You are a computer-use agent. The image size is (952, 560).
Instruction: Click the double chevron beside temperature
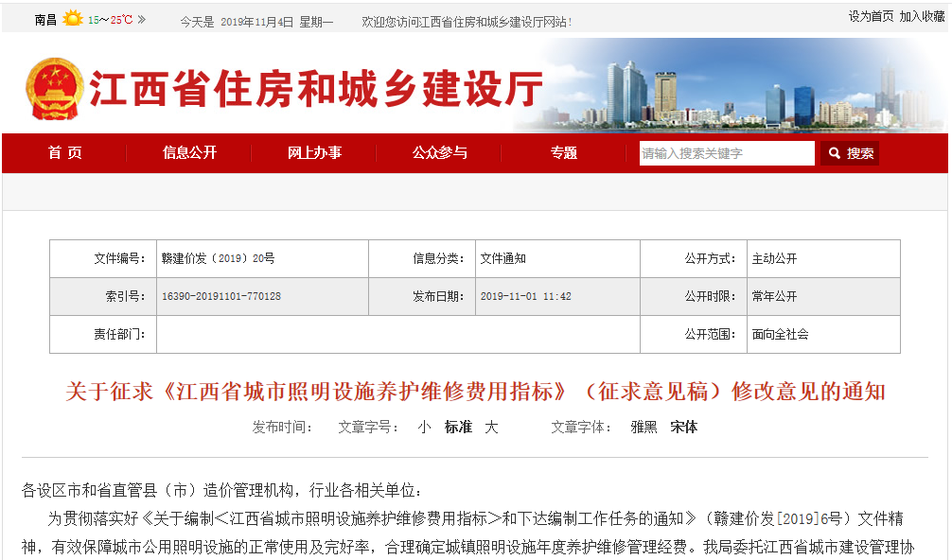pyautogui.click(x=142, y=20)
